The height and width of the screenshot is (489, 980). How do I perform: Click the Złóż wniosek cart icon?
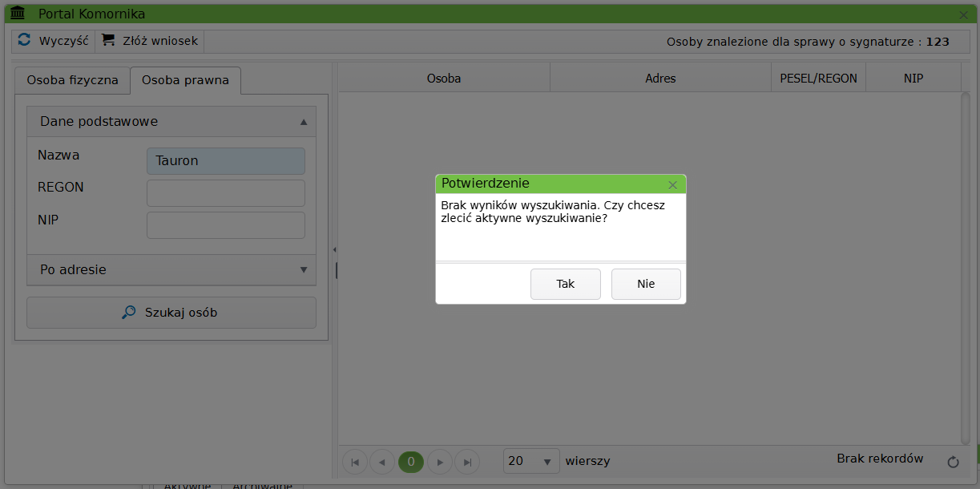click(108, 40)
